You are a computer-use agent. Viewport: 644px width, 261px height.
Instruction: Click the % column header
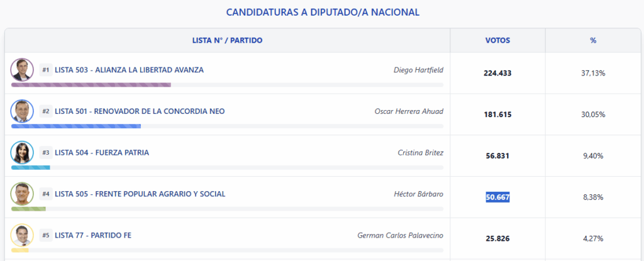(x=593, y=40)
